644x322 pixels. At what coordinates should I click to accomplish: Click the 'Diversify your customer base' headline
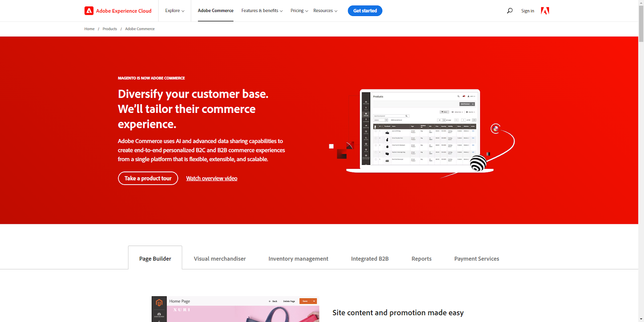(193, 109)
